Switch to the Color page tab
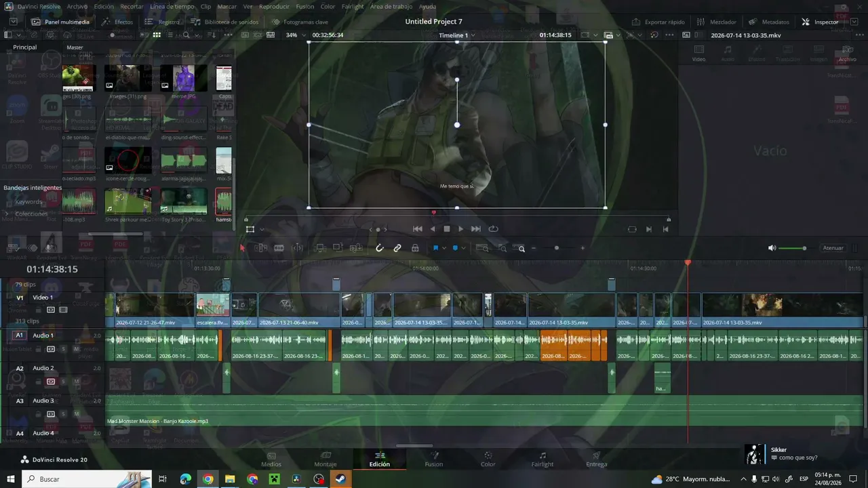The height and width of the screenshot is (488, 868). [488, 460]
